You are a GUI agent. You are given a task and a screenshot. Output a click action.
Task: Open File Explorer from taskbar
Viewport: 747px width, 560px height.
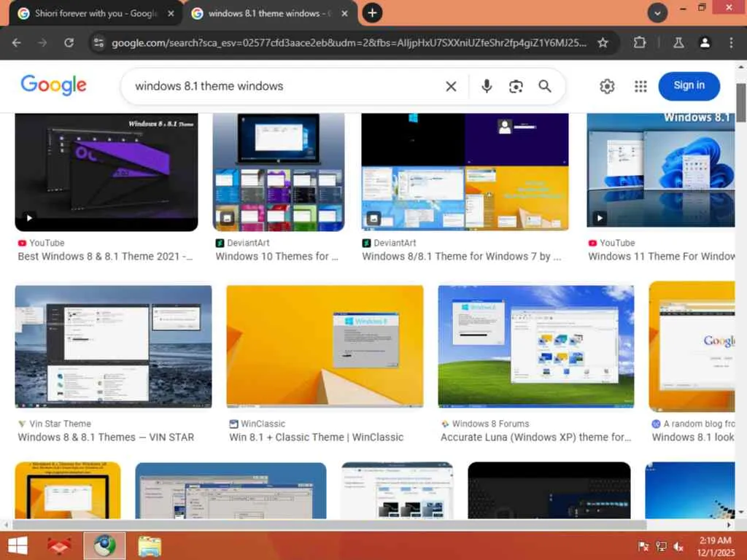click(150, 545)
